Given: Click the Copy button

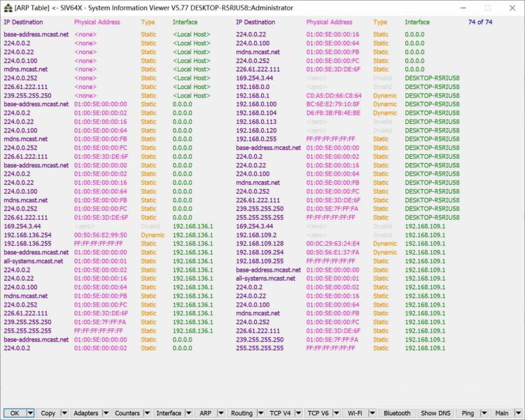Looking at the screenshot, I should [x=48, y=413].
